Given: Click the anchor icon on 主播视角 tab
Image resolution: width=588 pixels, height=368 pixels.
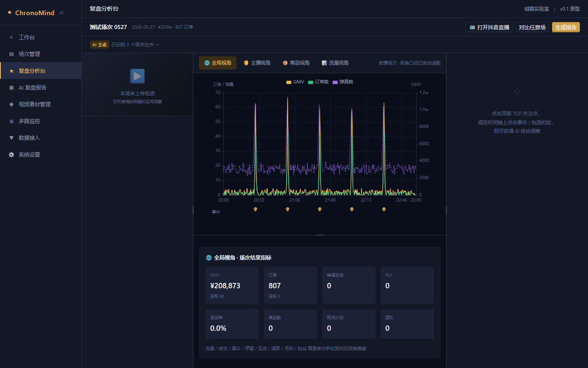Looking at the screenshot, I should point(246,63).
